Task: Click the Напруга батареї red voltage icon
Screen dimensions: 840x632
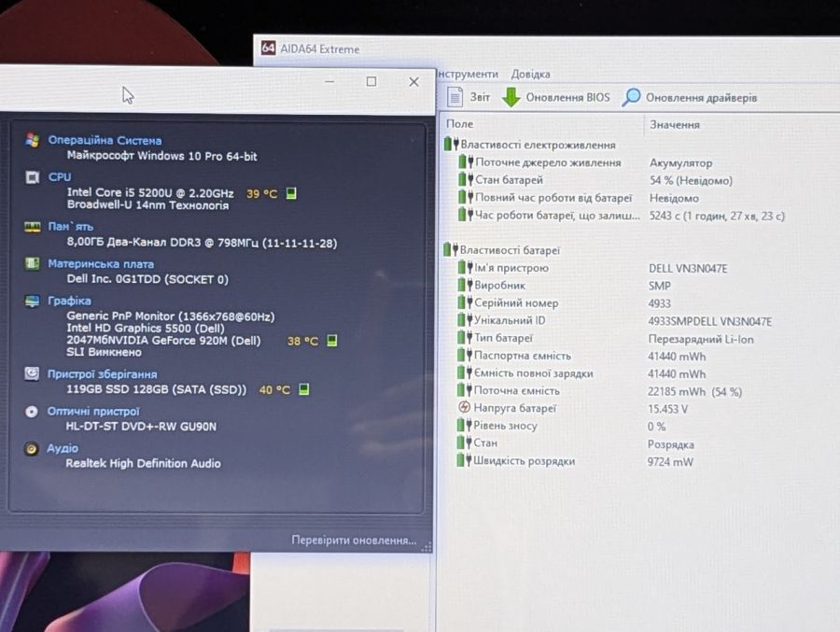Action: click(465, 407)
